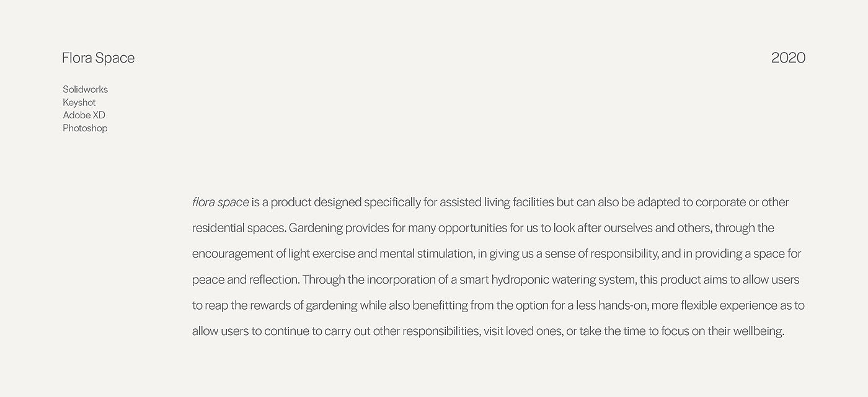
Task: Click "Photoshop" in the tools list
Action: (85, 128)
